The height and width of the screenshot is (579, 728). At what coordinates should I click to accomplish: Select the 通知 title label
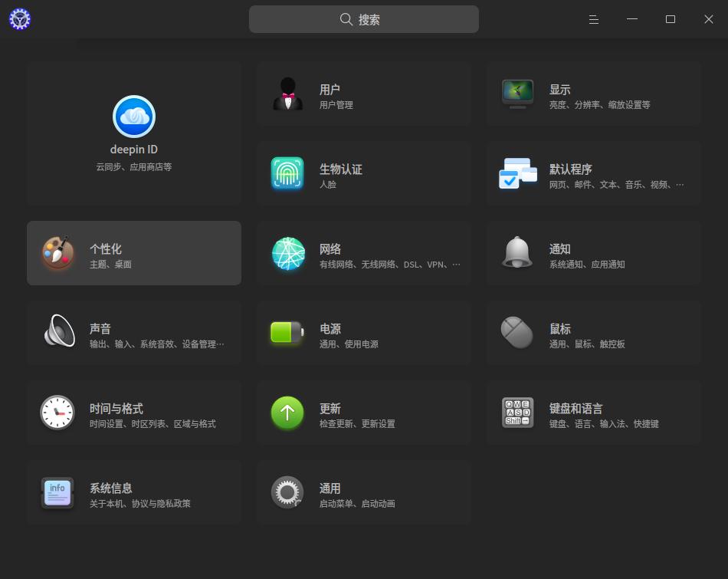click(x=560, y=249)
